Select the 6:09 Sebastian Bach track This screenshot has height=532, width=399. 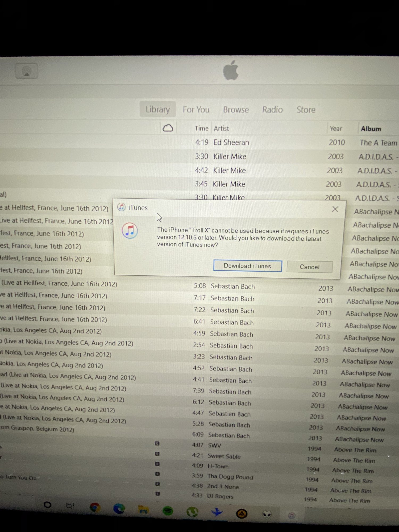tap(199, 435)
